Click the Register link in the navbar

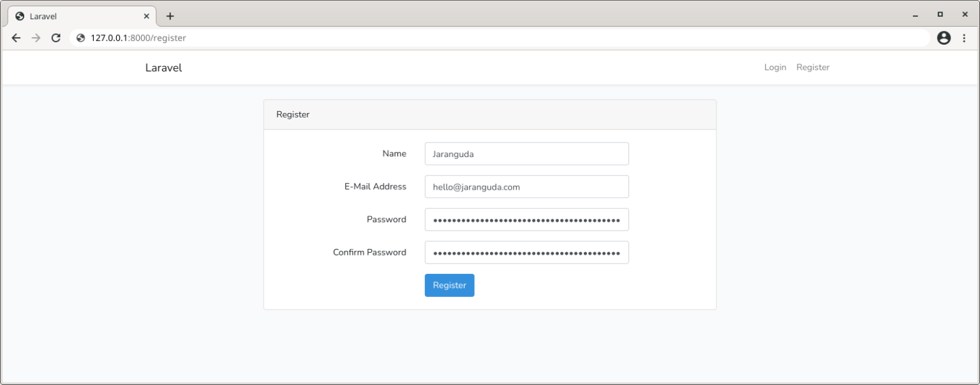tap(813, 67)
